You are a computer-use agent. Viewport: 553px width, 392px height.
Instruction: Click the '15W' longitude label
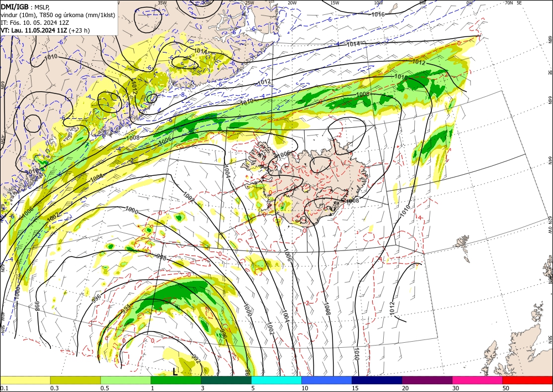coord(335,2)
